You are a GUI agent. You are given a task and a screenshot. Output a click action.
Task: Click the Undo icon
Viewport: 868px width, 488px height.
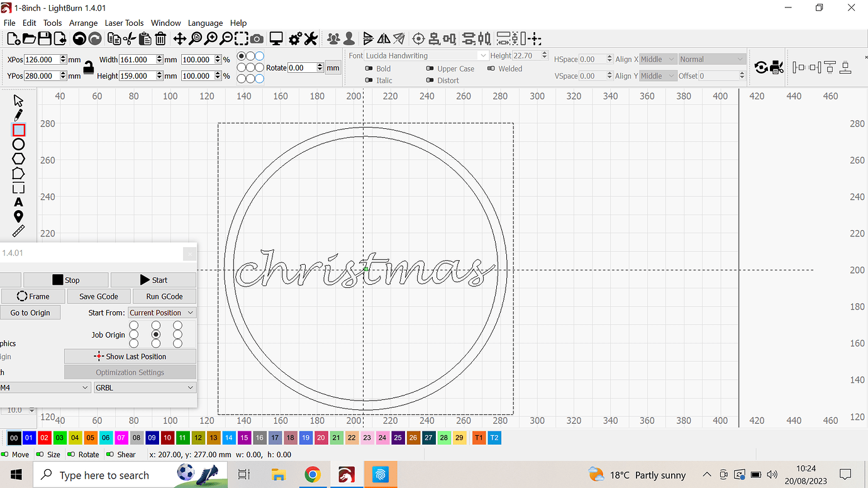79,38
